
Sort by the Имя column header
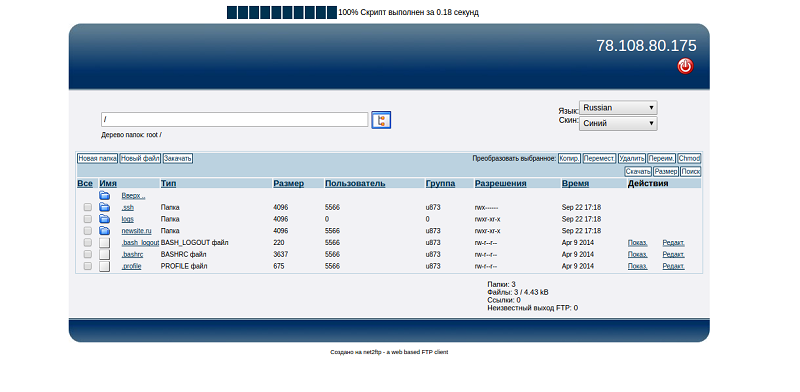pos(108,183)
